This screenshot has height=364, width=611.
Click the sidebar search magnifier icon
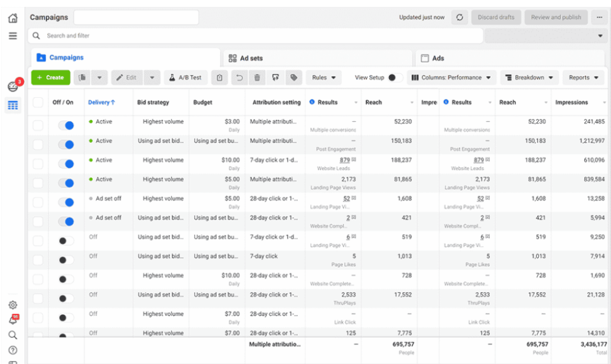coord(13,335)
